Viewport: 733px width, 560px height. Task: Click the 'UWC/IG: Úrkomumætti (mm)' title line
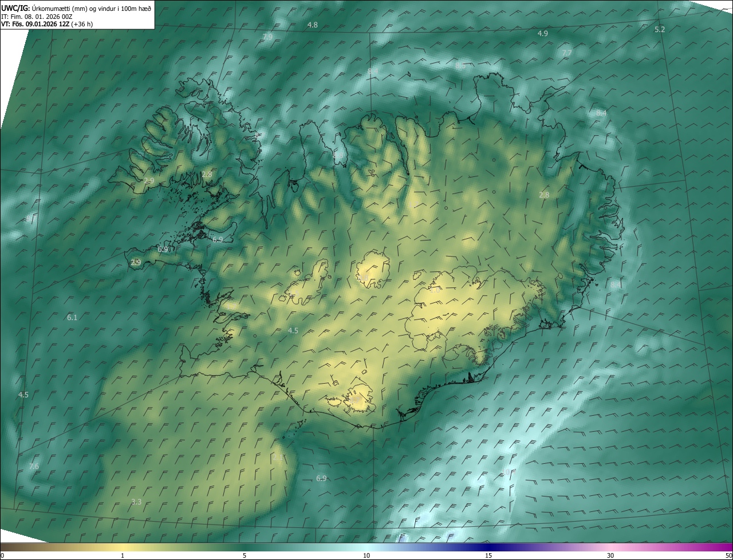coord(76,7)
